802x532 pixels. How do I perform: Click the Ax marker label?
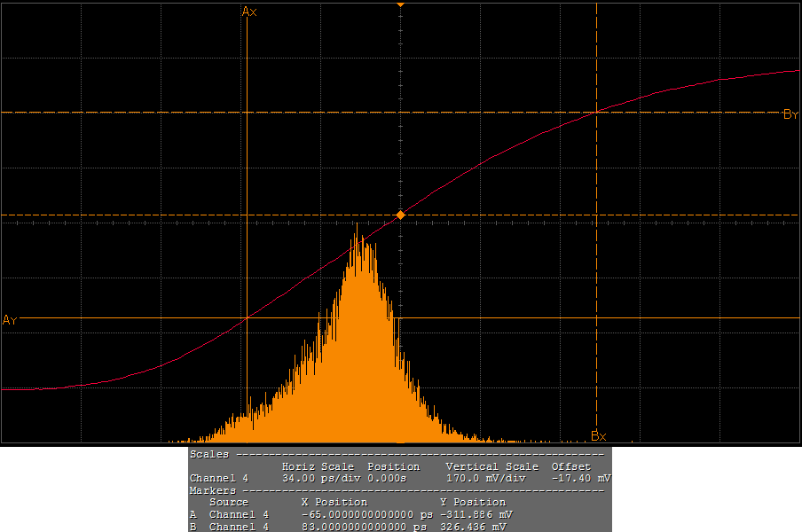[x=249, y=12]
